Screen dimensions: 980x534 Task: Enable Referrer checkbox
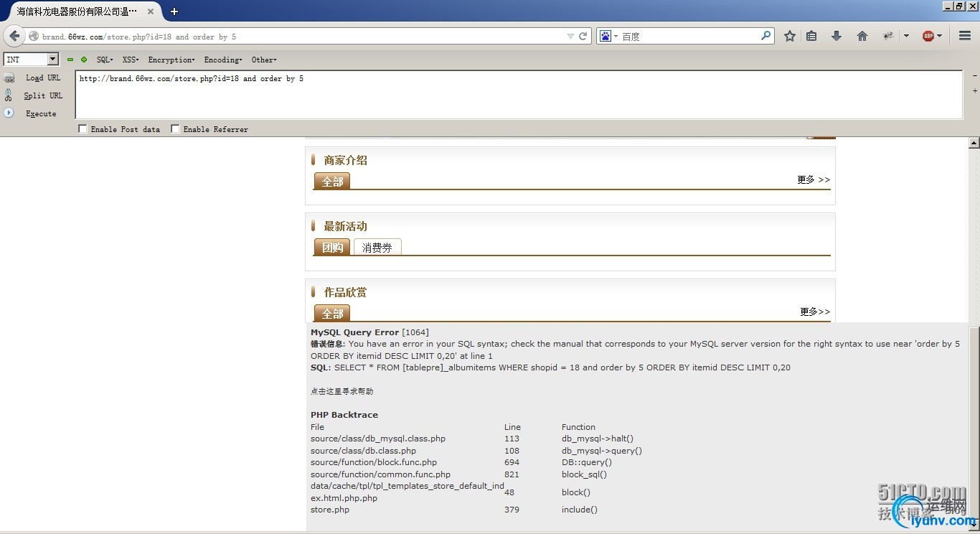coord(175,129)
